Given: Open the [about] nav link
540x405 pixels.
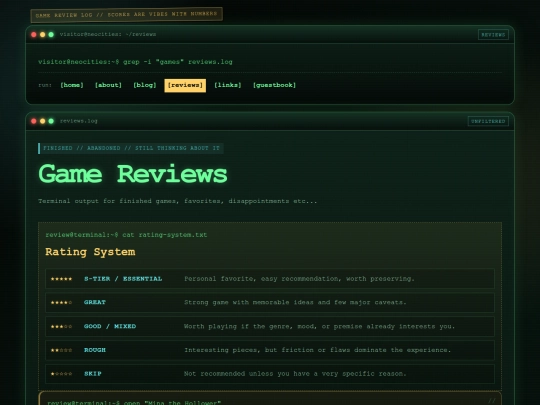Looking at the screenshot, I should coord(108,85).
